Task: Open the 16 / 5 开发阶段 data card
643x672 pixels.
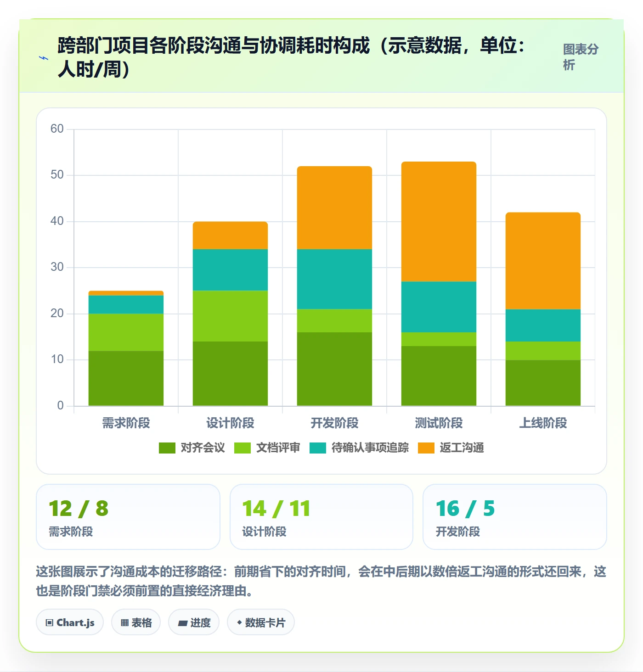Action: [x=515, y=517]
